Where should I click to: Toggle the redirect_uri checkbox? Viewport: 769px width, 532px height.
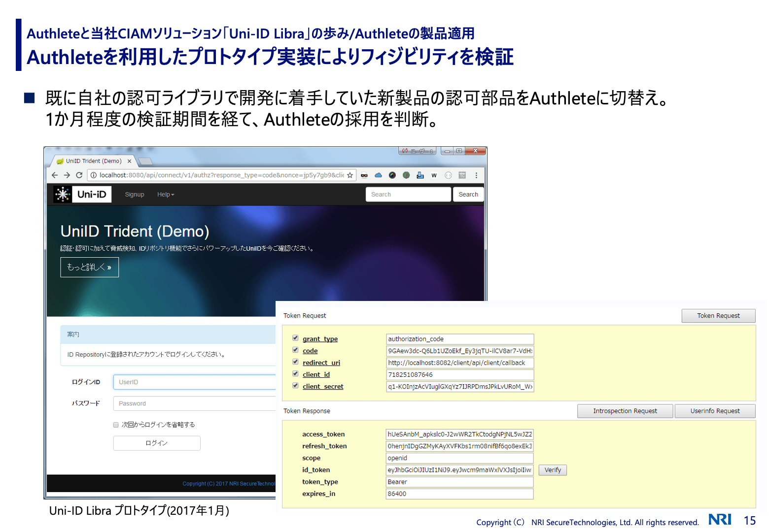[295, 362]
